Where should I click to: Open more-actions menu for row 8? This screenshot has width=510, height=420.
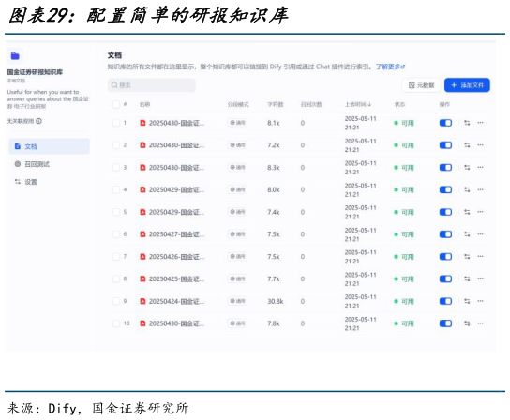click(480, 278)
